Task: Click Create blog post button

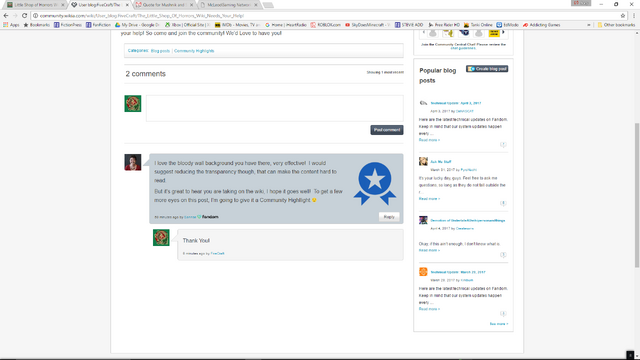Action: pos(487,69)
